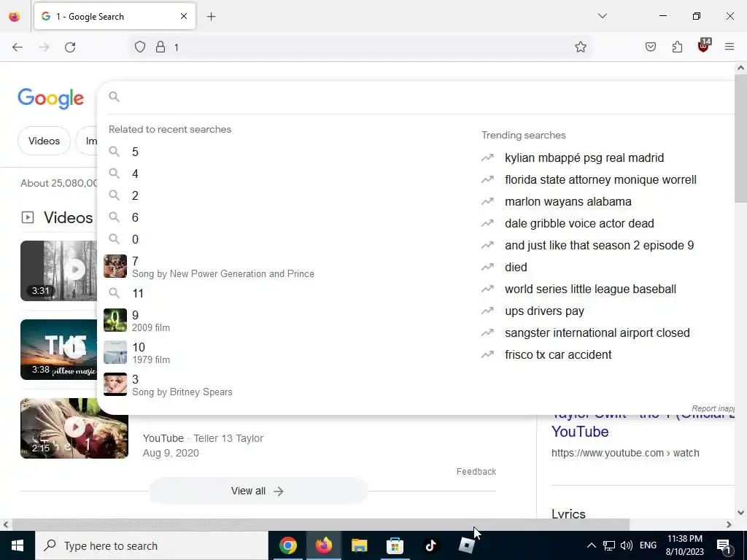The image size is (747, 560).
Task: Open trending 'world series little league baseball'
Action: (x=590, y=289)
